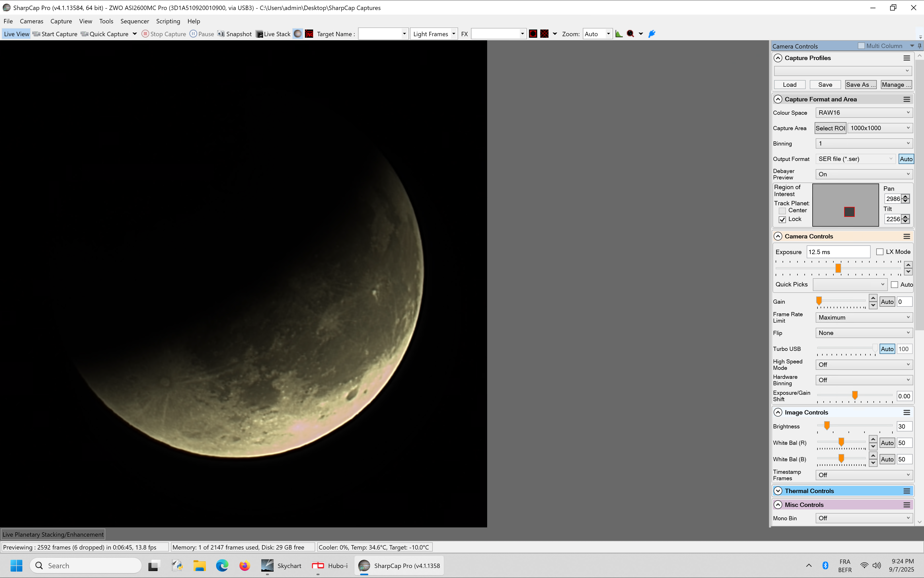This screenshot has height=578, width=924.
Task: Open Capture Profiles hamburger menu
Action: click(x=906, y=58)
